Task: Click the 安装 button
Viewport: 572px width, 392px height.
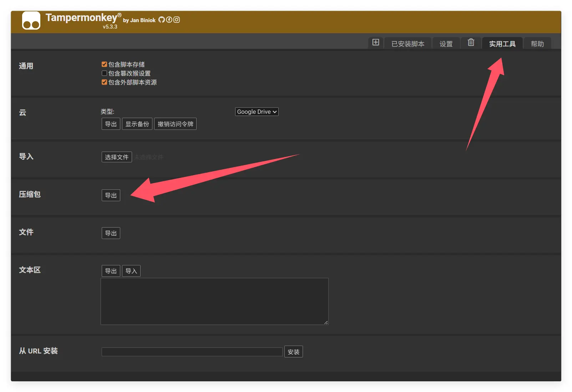Action: (x=294, y=352)
